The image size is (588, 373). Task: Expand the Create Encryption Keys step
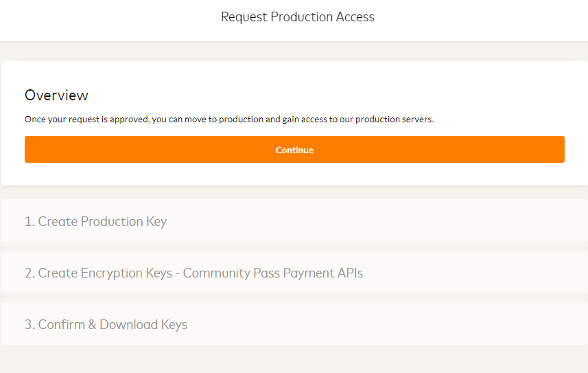(x=193, y=273)
